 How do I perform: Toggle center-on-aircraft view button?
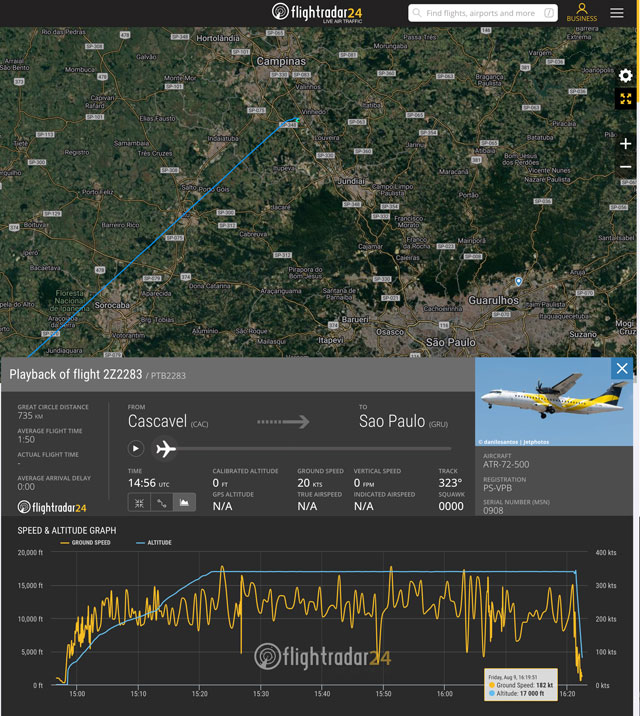(139, 503)
